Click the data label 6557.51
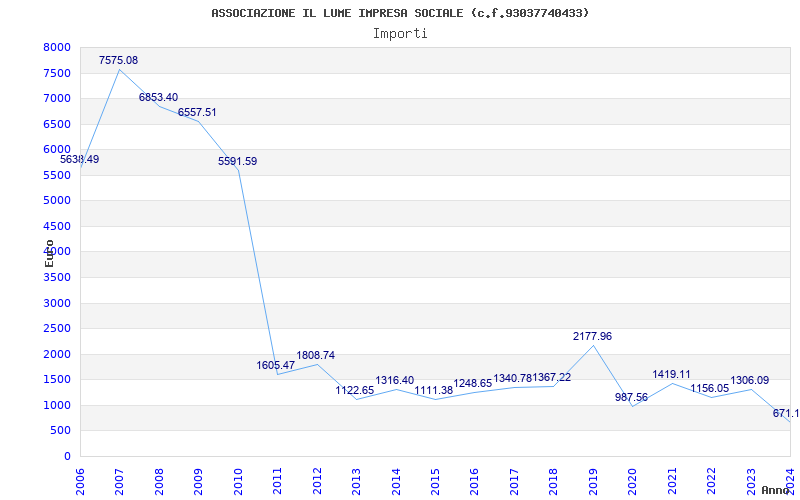 [x=197, y=112]
